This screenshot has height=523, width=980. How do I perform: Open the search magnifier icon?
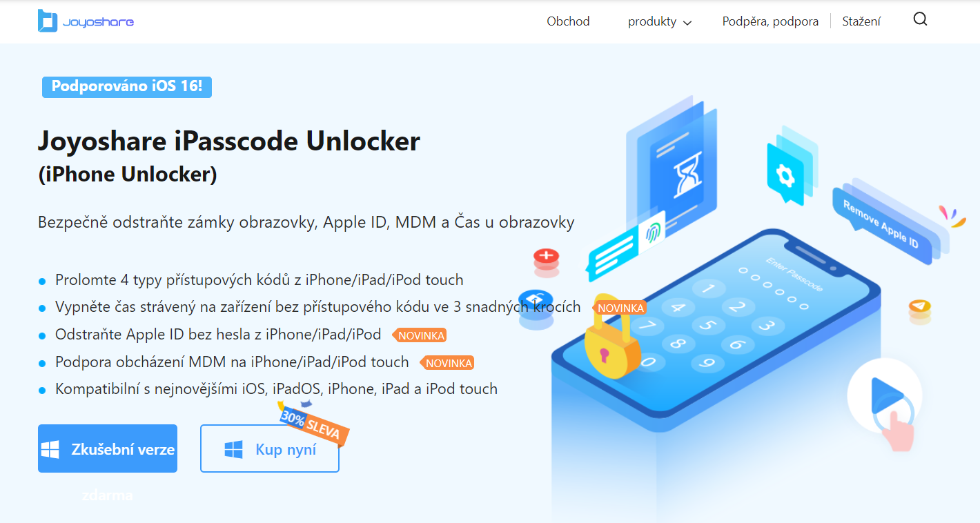pyautogui.click(x=920, y=19)
